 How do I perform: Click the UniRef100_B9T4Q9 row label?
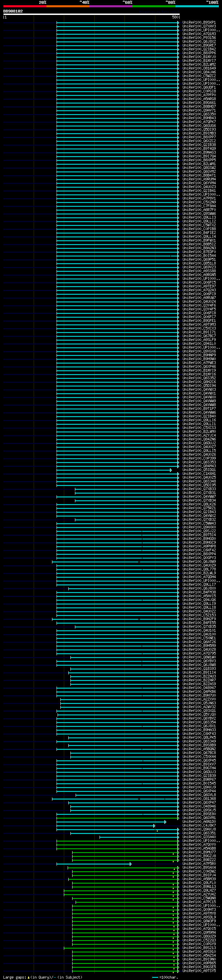199,148
